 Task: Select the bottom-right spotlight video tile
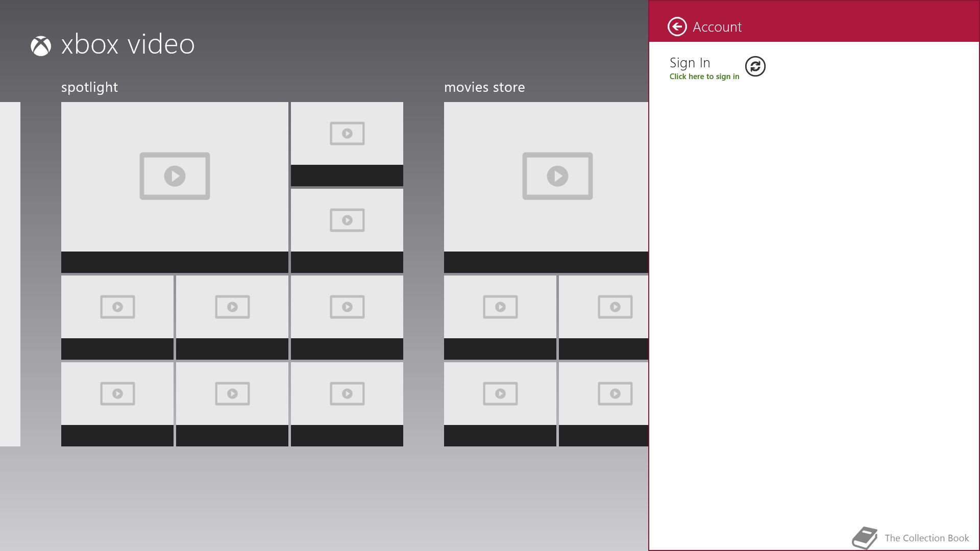point(347,404)
